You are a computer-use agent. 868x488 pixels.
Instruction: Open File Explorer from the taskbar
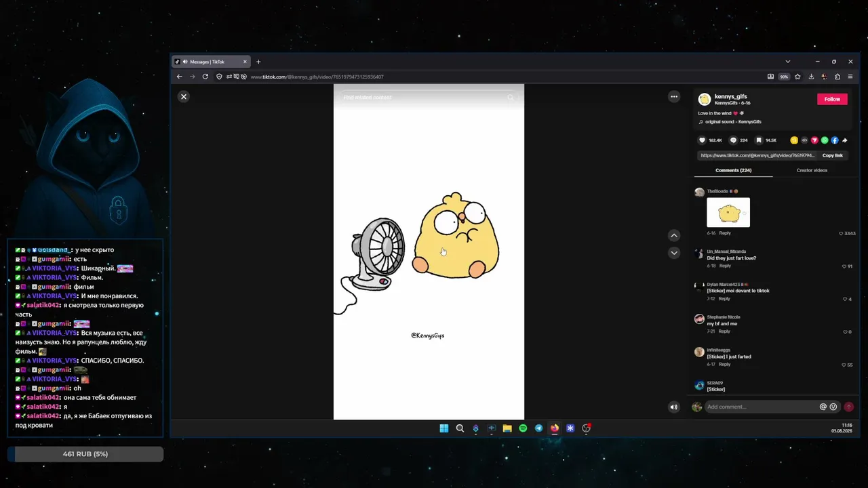tap(507, 428)
